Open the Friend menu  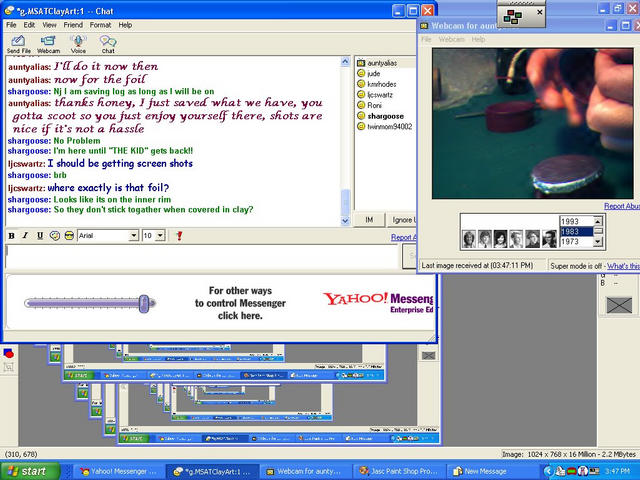point(73,25)
